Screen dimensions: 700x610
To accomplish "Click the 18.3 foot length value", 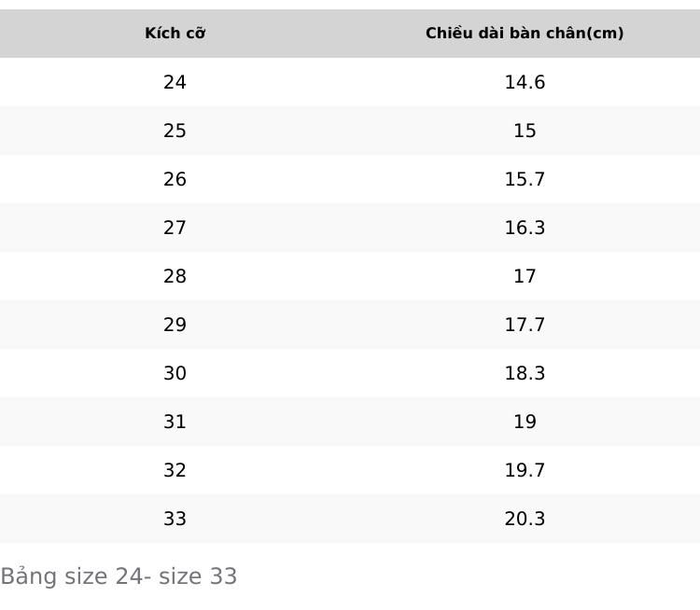I will pos(525,373).
